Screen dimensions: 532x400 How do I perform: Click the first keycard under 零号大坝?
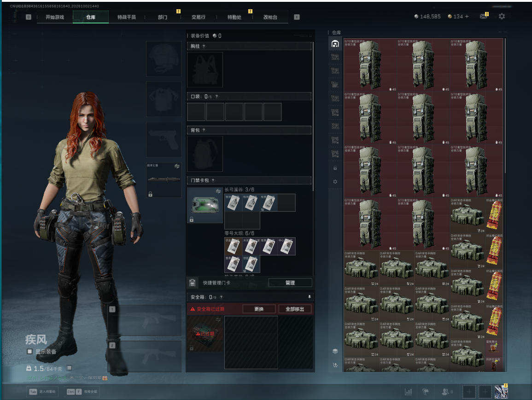pos(233,246)
